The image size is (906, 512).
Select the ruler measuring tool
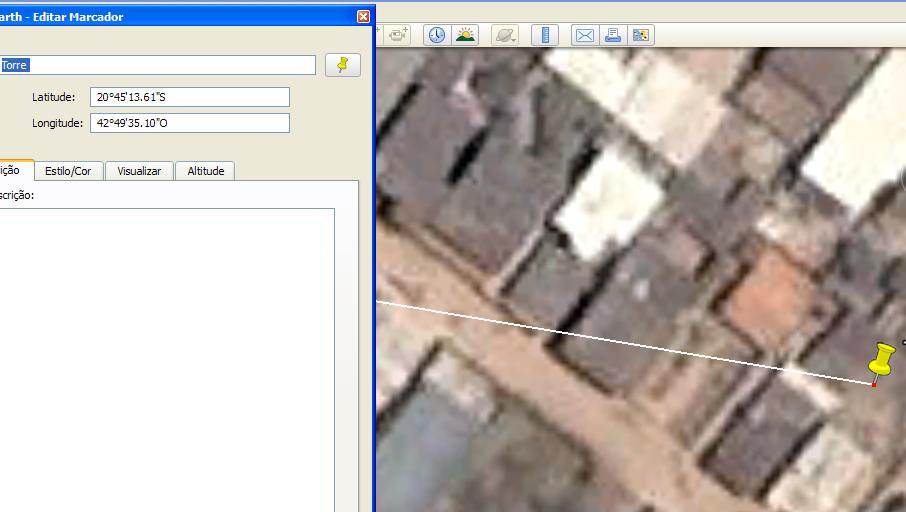click(544, 35)
